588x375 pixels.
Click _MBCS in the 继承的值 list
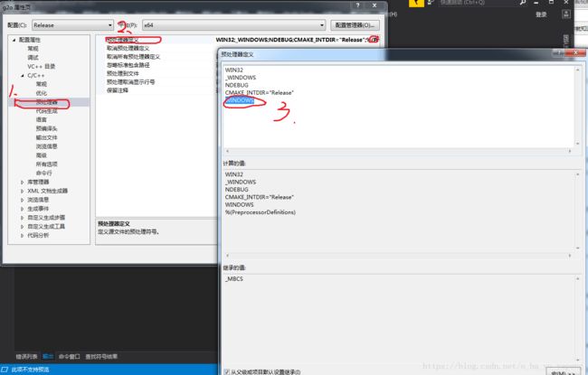point(234,279)
